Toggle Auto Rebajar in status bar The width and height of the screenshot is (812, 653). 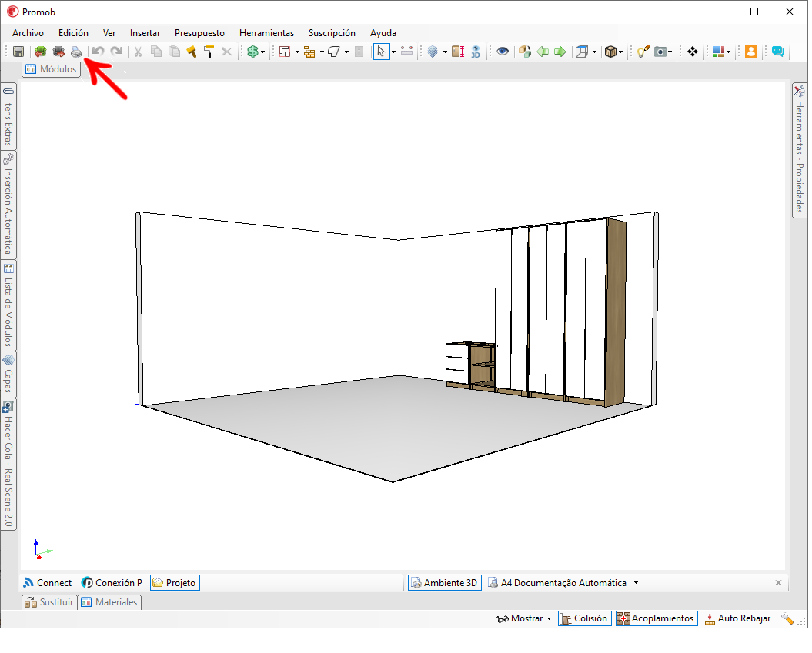tap(737, 618)
